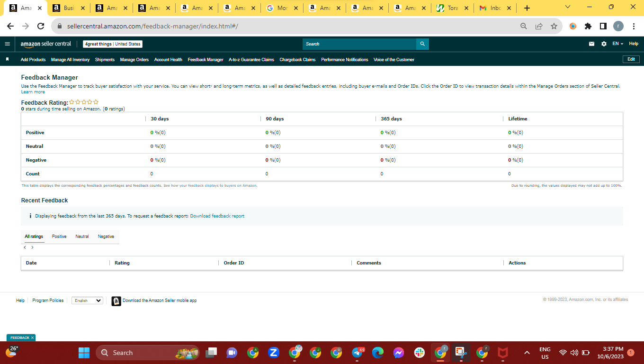Click Download the Amazon Seller mobile app
Image resolution: width=644 pixels, height=364 pixels.
point(154,300)
